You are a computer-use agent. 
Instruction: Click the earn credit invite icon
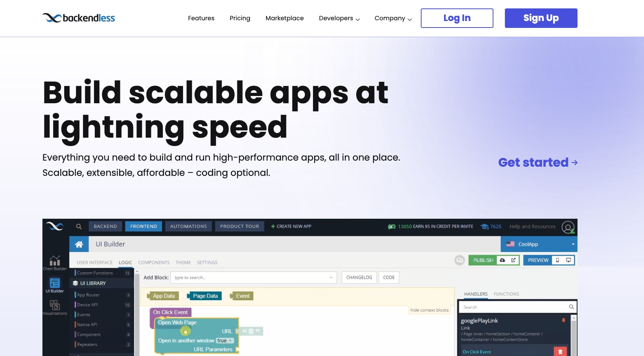tap(391, 226)
